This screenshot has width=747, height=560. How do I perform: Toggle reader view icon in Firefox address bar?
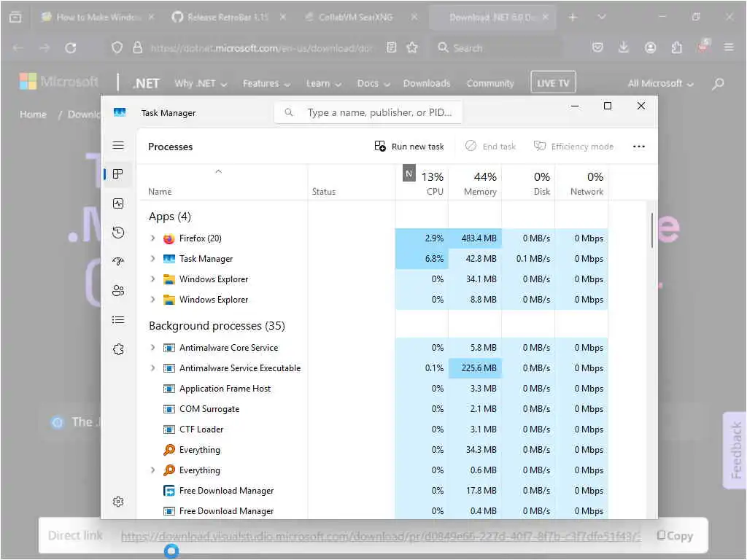click(x=391, y=47)
